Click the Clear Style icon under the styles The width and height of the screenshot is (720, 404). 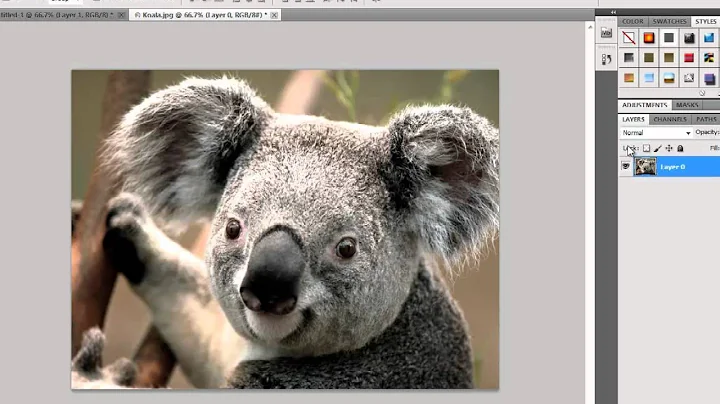[x=702, y=93]
